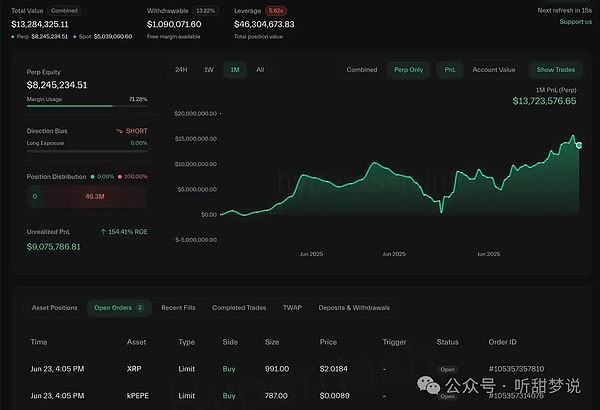Click the Open Orders count badge

(x=140, y=307)
